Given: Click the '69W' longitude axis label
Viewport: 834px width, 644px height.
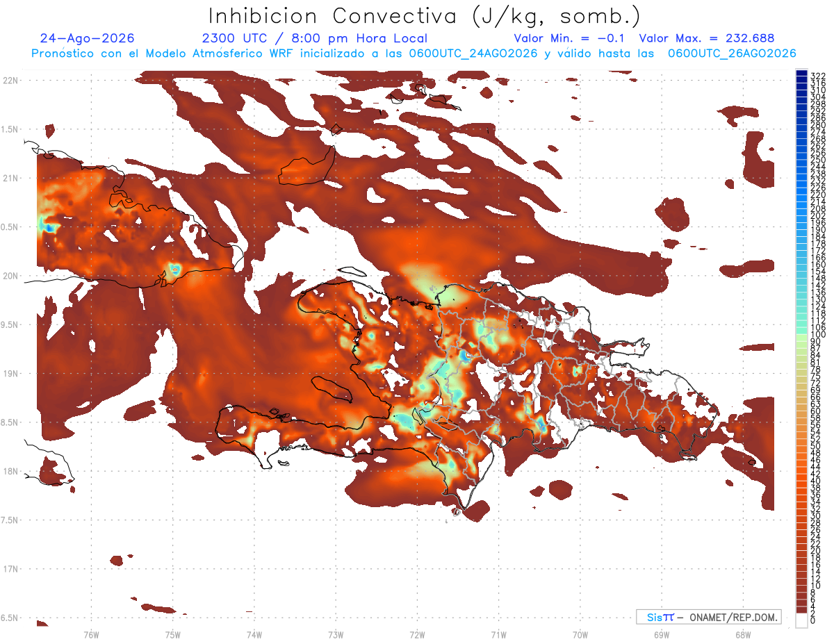Looking at the screenshot, I should [661, 635].
